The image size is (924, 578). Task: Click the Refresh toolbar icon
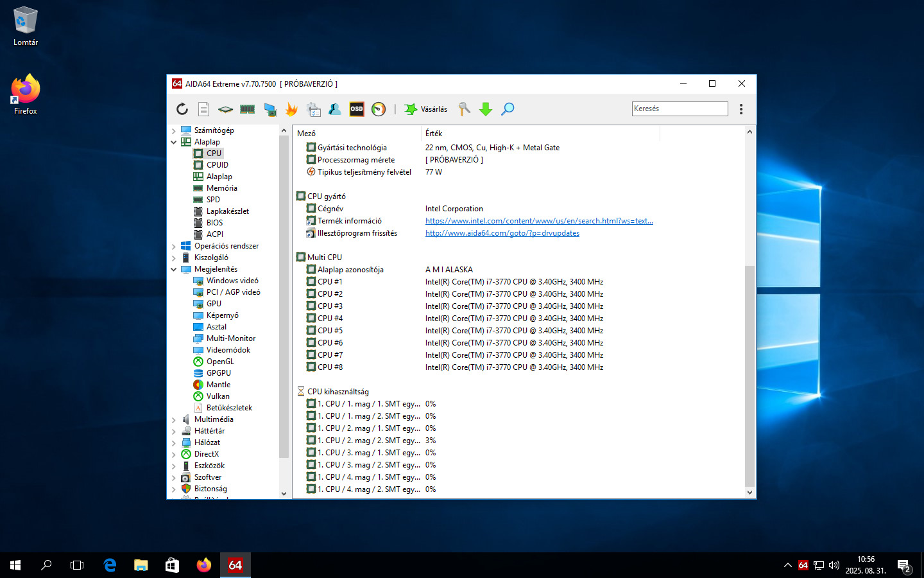point(182,109)
